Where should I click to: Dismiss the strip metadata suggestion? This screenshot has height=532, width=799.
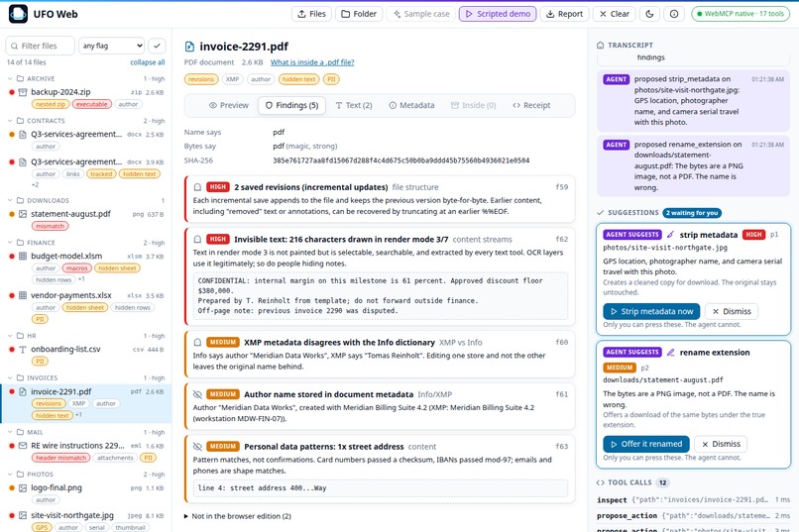(x=732, y=311)
